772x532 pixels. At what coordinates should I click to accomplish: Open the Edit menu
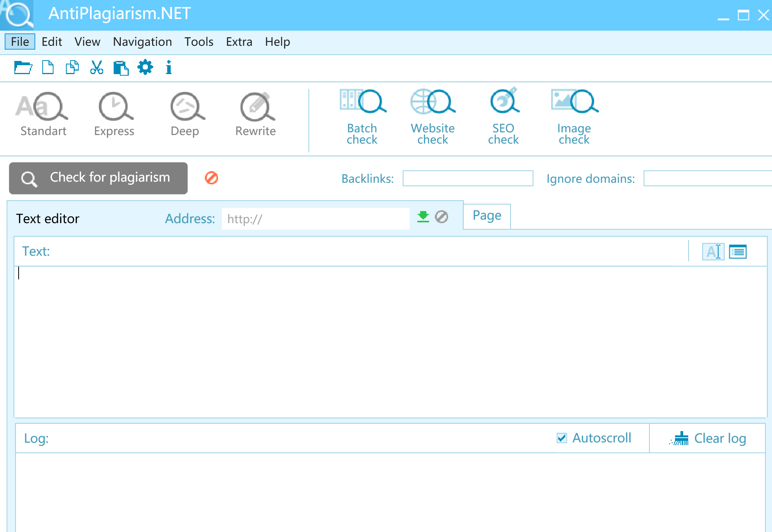tap(52, 42)
